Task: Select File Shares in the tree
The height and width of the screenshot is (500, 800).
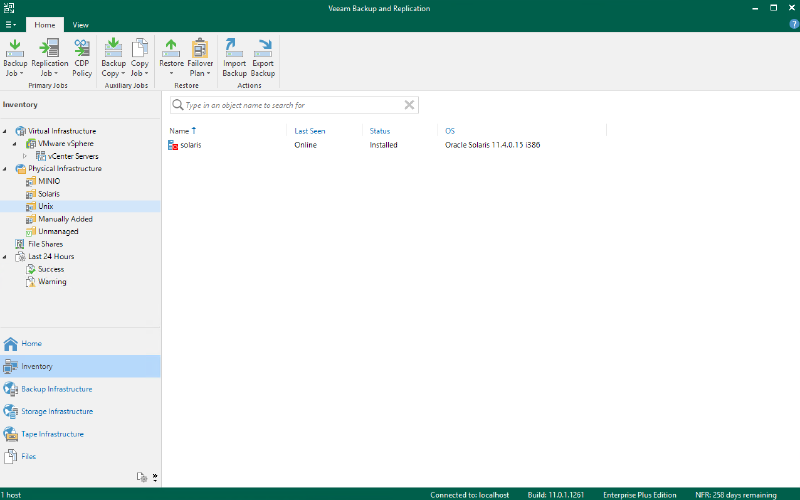Action: point(45,244)
